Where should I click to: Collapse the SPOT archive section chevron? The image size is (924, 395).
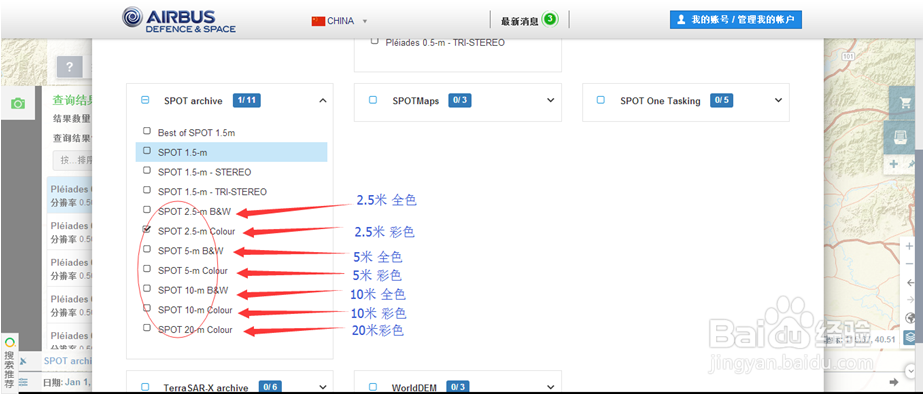coord(322,101)
